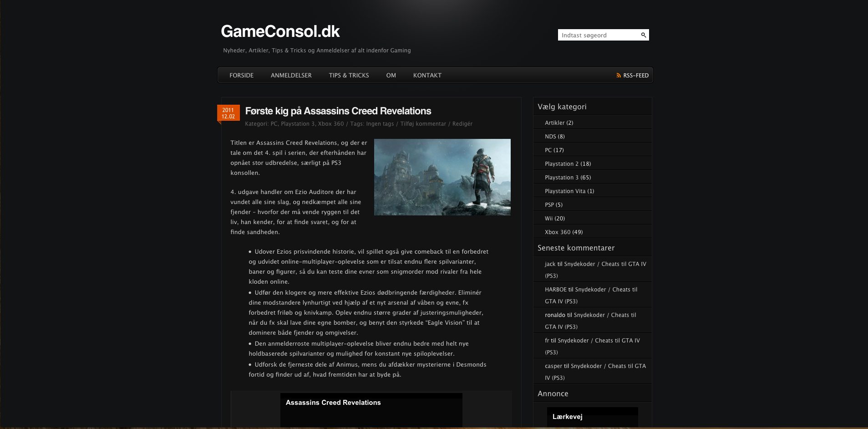
Task: Click the orange RSS feed icon
Action: point(619,76)
